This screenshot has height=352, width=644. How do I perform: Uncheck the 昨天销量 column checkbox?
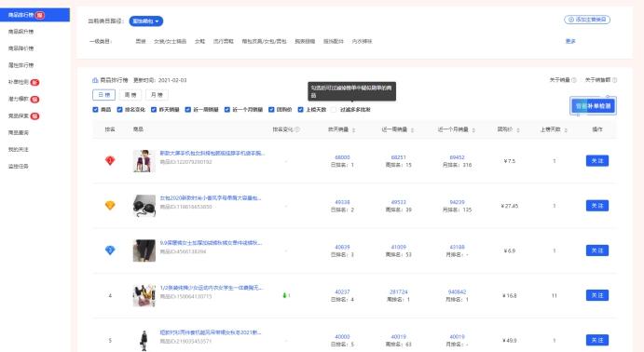coord(154,110)
